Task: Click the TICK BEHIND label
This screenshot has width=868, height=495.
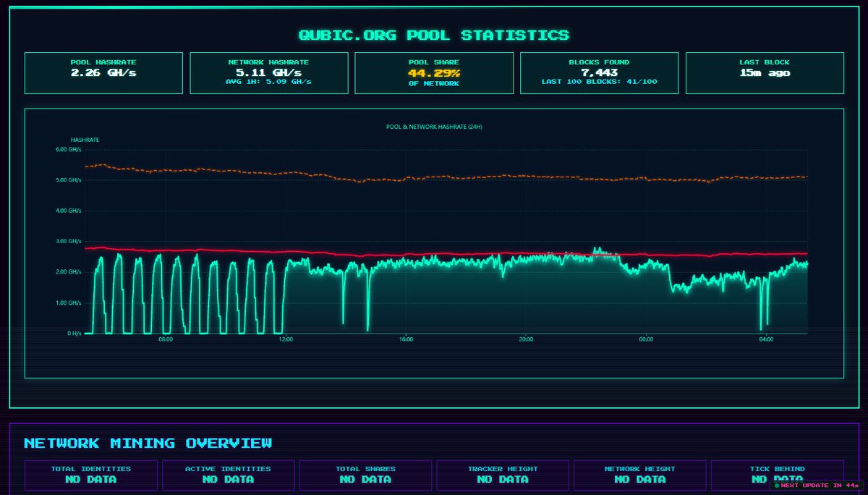Action: [778, 469]
